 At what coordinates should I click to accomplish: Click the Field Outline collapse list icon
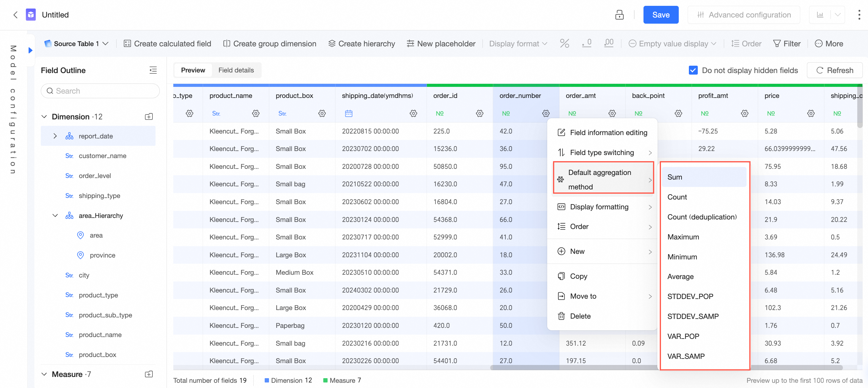pyautogui.click(x=153, y=70)
